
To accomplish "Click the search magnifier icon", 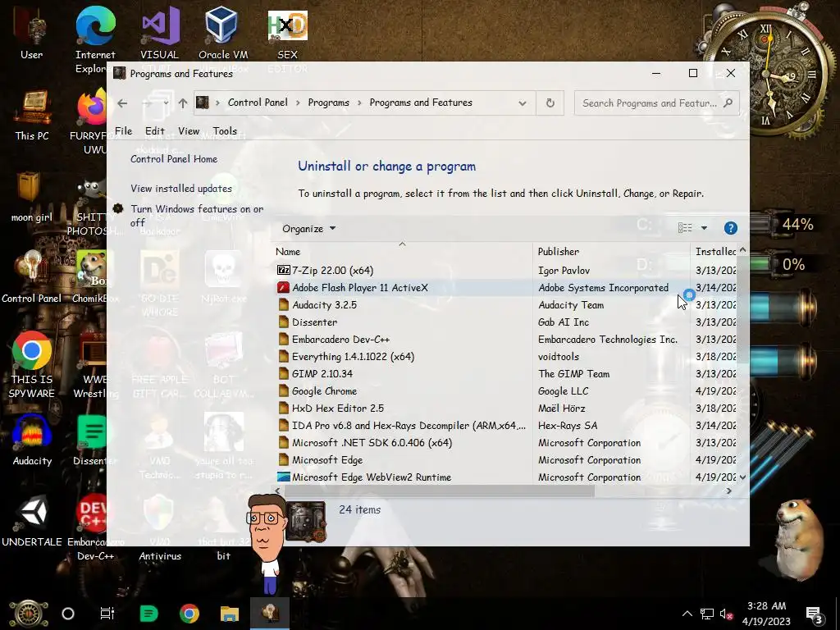I will (728, 103).
